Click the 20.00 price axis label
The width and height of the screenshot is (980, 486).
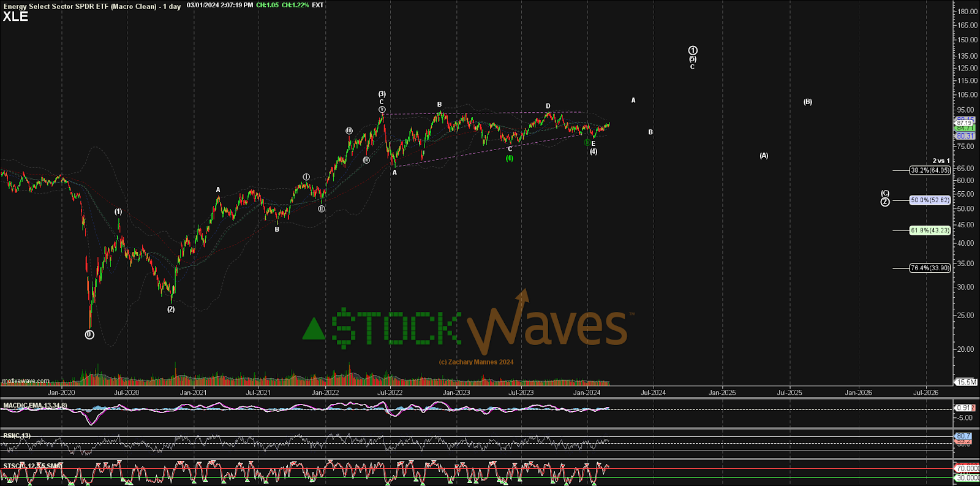pyautogui.click(x=966, y=349)
